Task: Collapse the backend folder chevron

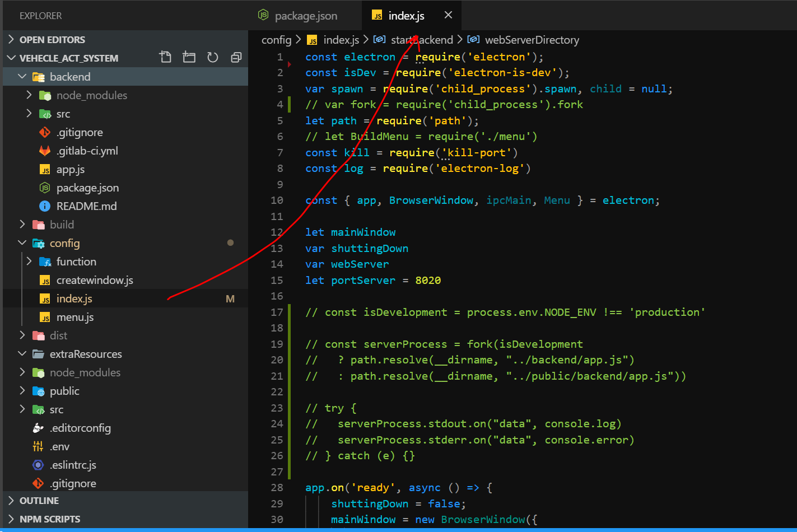Action: coord(22,76)
